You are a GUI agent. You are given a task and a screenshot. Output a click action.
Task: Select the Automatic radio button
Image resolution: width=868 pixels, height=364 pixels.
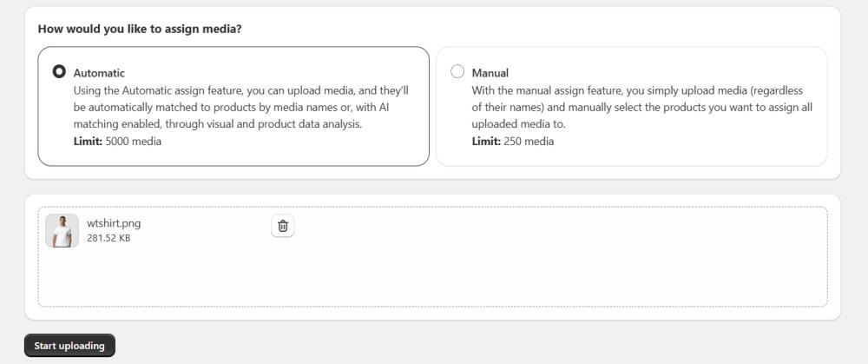pos(59,72)
